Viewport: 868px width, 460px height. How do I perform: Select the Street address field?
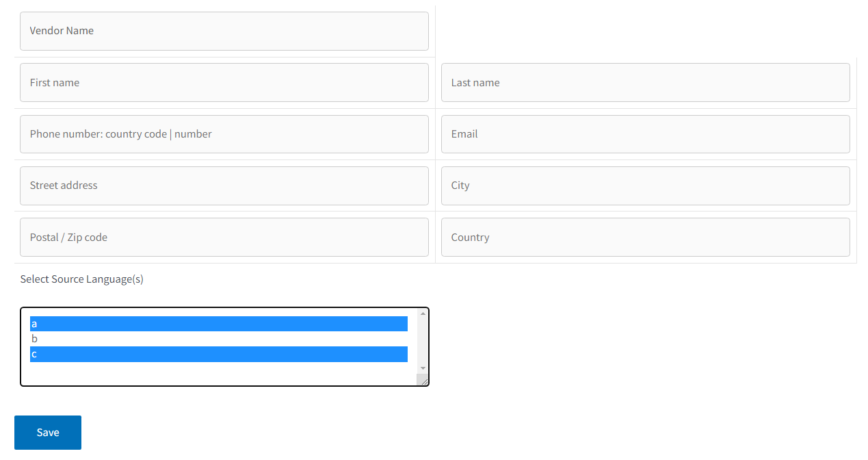(224, 186)
